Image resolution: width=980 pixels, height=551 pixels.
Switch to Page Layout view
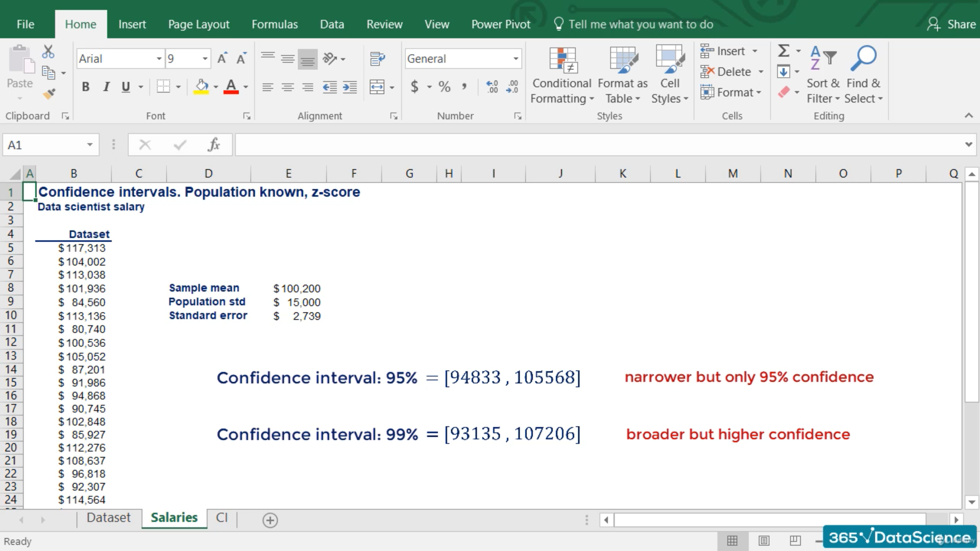click(764, 540)
